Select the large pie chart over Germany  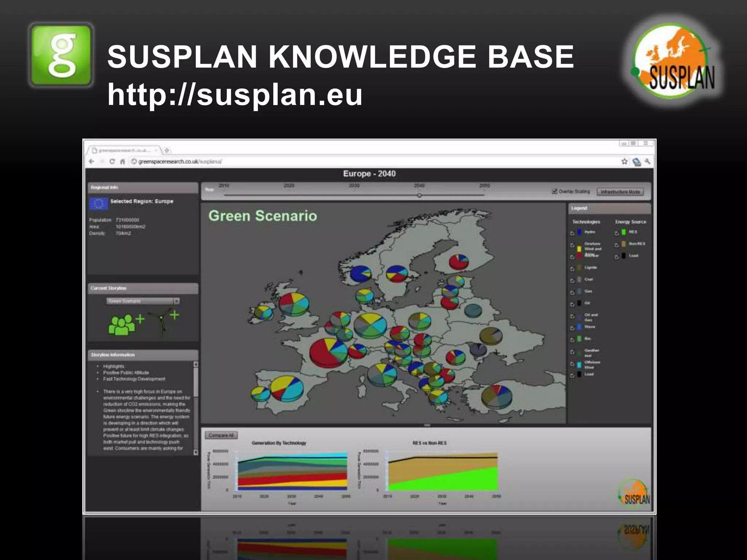(x=370, y=326)
